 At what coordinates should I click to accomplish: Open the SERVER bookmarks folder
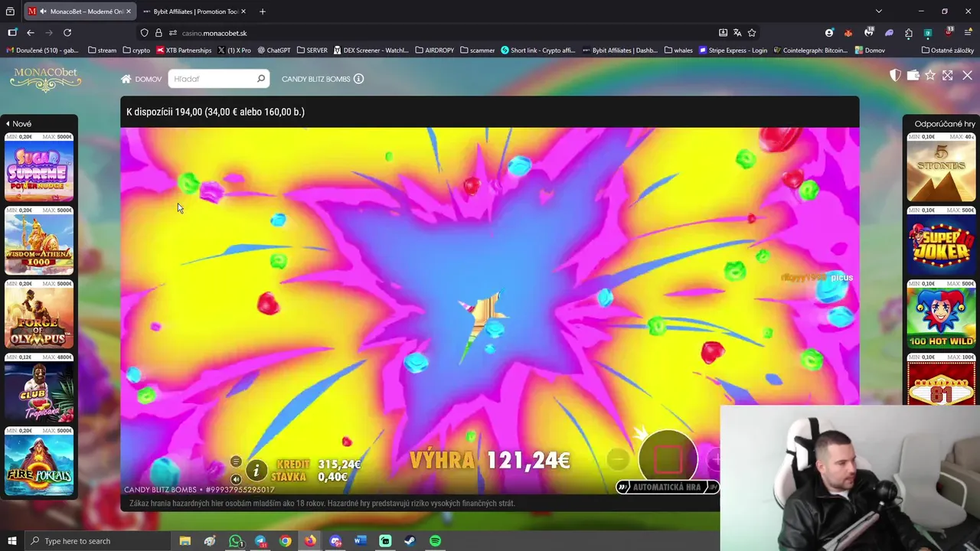click(312, 51)
